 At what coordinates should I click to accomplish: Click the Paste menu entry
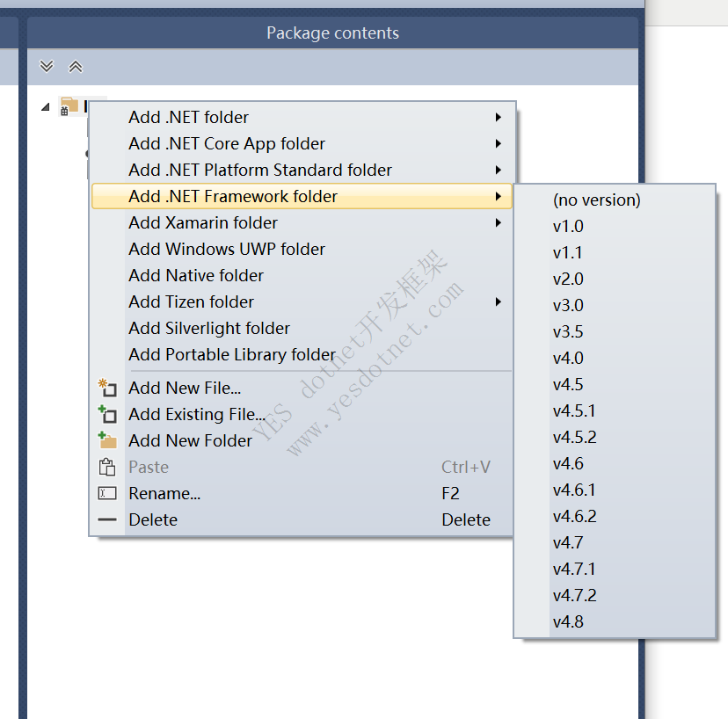(302, 467)
